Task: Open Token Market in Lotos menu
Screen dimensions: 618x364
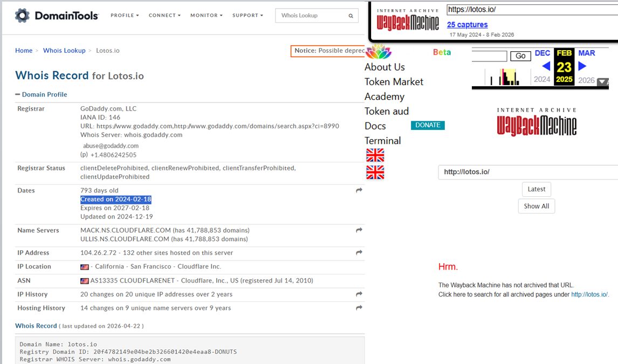Action: pyautogui.click(x=394, y=81)
